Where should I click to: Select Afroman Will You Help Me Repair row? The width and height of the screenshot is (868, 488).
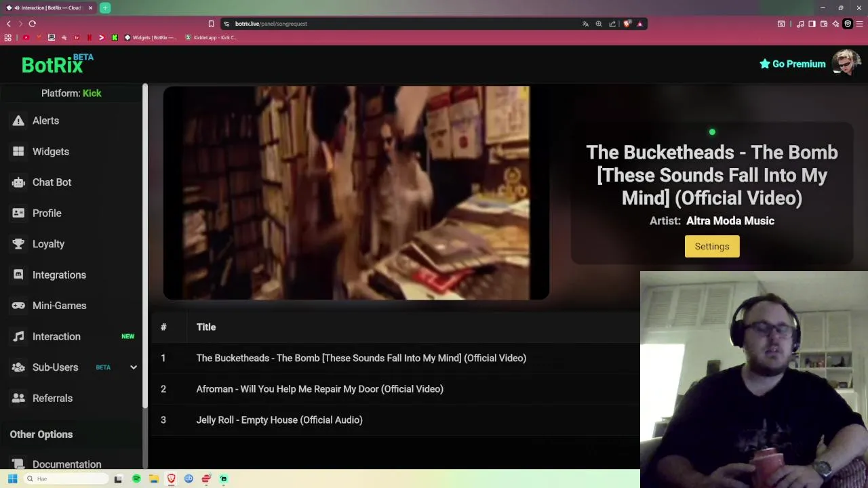395,389
